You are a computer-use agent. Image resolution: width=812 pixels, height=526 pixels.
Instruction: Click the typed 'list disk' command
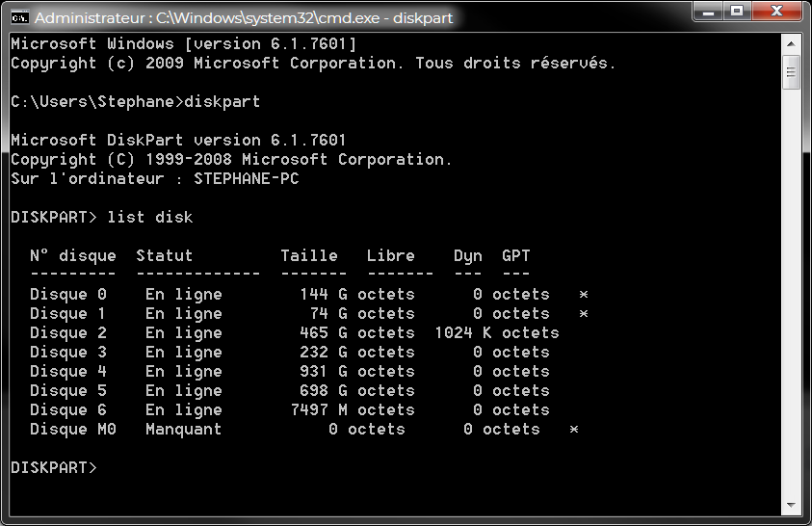(x=149, y=218)
